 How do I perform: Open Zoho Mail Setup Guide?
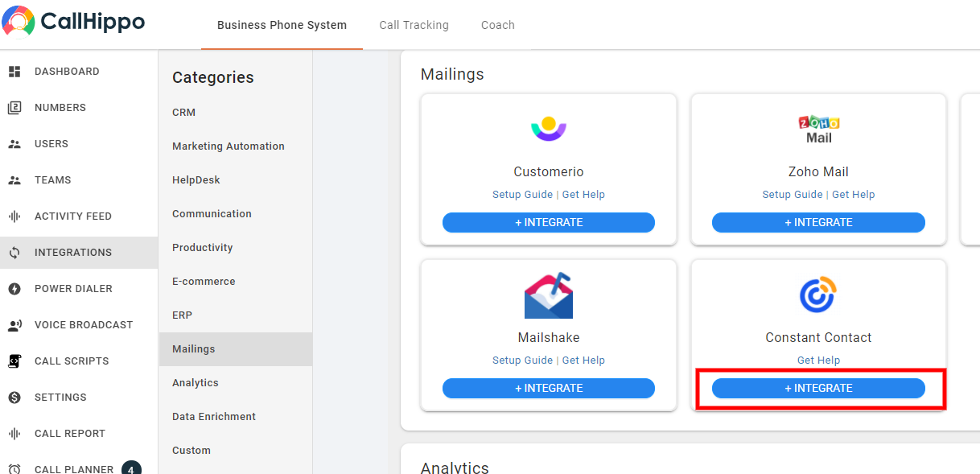[x=793, y=195]
